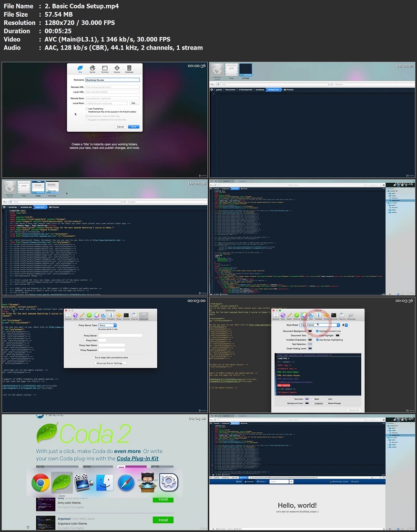Image resolution: width=417 pixels, height=532 pixels.
Task: Open the Source tab in site dialog
Action: (x=117, y=69)
